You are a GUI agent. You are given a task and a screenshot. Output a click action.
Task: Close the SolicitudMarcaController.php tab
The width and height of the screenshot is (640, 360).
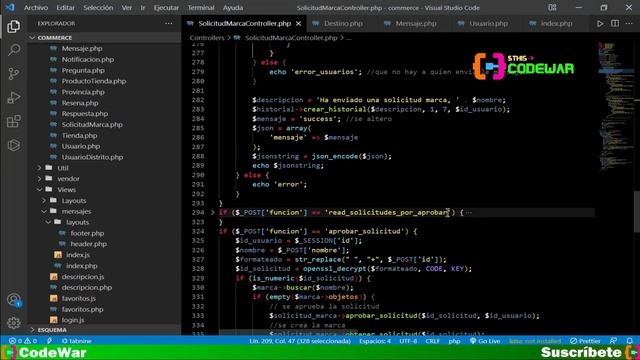(x=298, y=24)
